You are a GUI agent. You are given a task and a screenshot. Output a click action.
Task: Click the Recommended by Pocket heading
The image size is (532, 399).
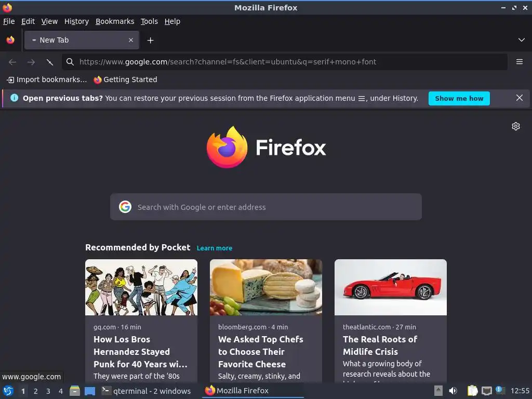point(138,247)
